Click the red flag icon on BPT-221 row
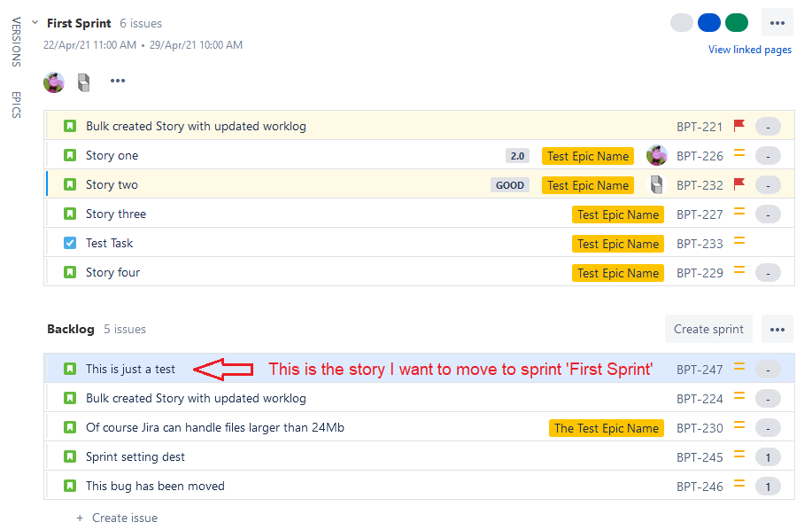Image resolution: width=812 pixels, height=530 pixels. coord(741,126)
